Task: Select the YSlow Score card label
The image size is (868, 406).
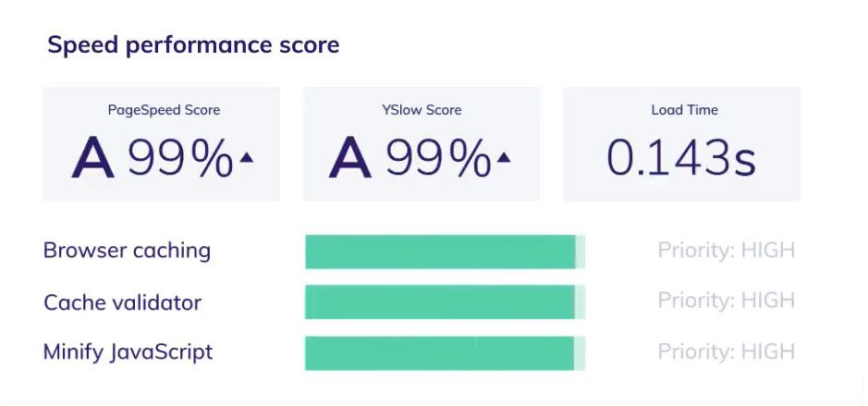Action: coord(422,110)
